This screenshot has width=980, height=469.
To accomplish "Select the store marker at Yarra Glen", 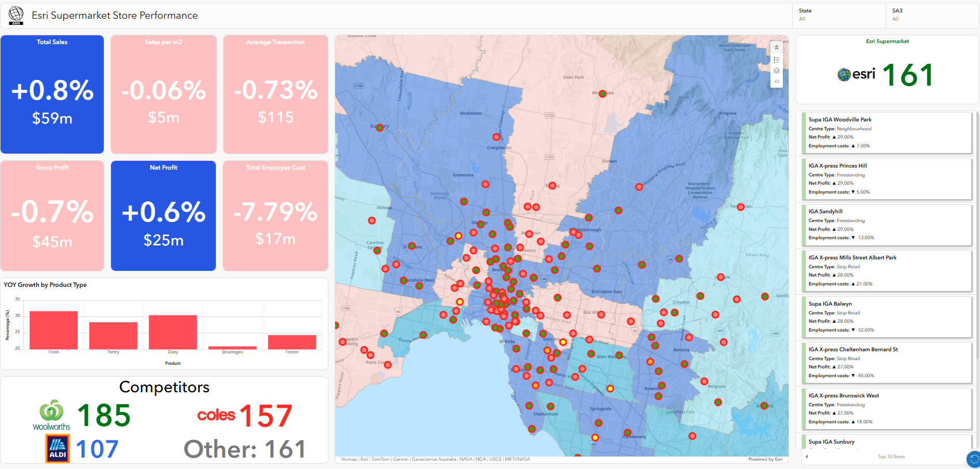I will click(741, 207).
